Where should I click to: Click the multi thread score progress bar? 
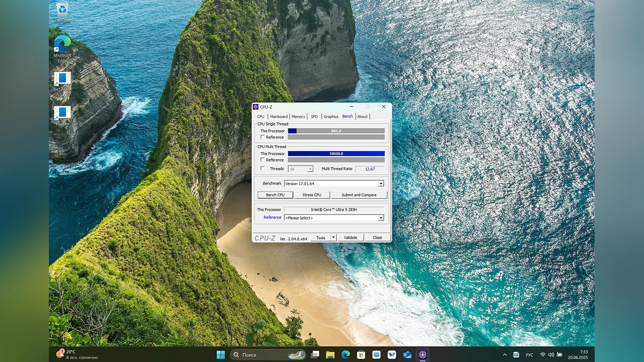[x=336, y=153]
